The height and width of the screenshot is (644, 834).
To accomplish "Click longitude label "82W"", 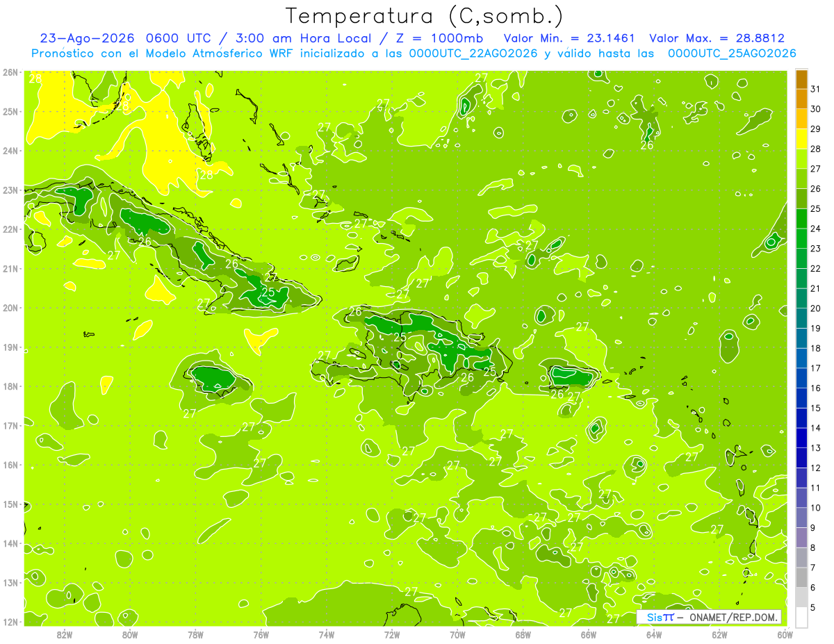I will pos(65,634).
